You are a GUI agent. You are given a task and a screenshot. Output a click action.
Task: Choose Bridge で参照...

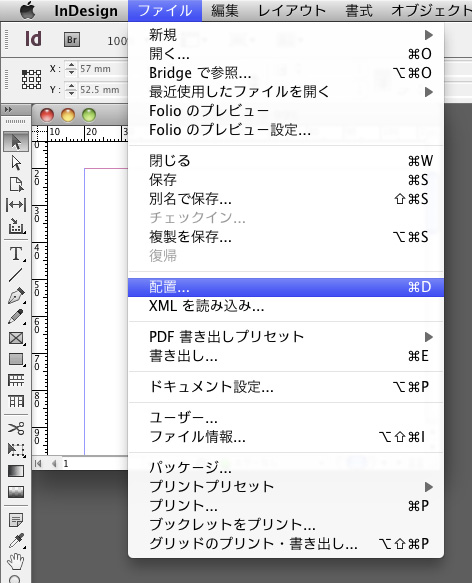coord(286,73)
